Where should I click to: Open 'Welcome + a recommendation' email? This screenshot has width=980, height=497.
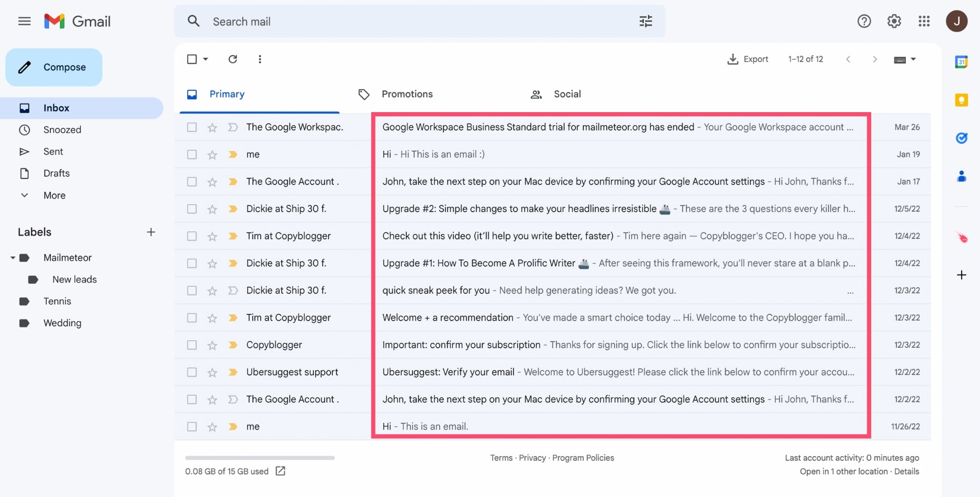pos(553,318)
